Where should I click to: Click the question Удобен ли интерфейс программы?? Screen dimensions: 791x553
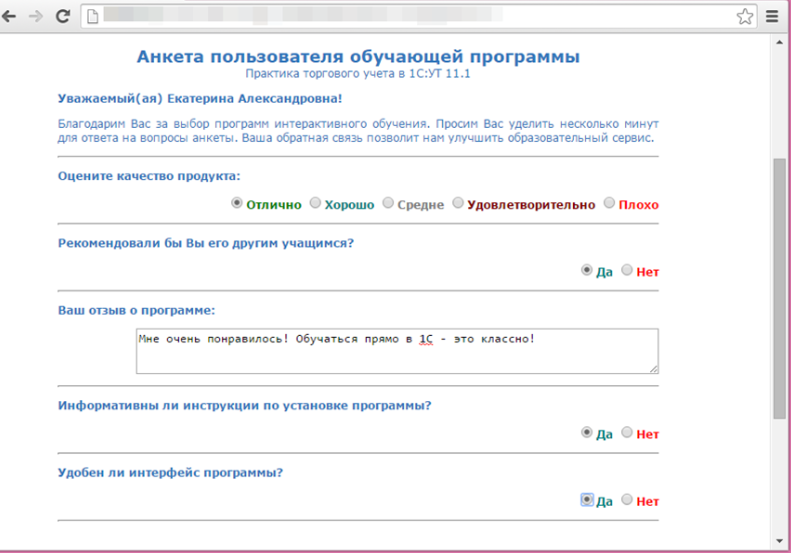(x=170, y=473)
